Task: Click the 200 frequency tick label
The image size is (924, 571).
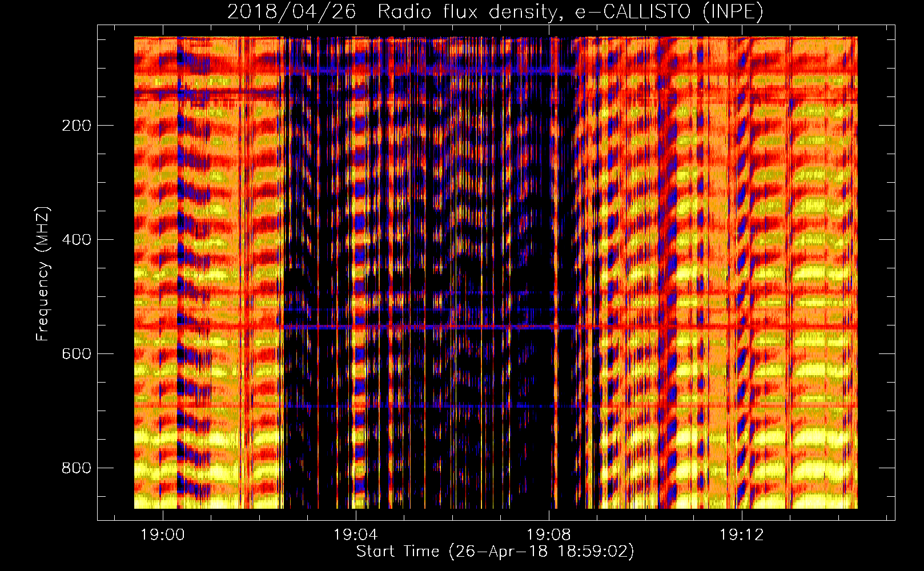Action: (77, 126)
